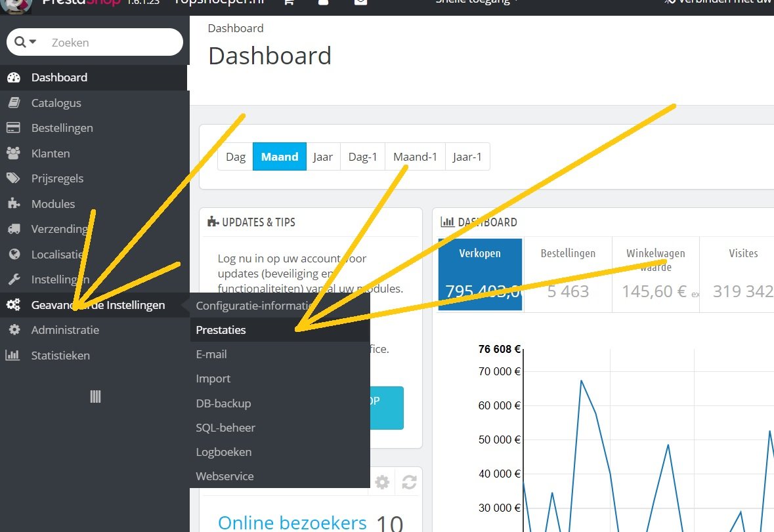Open the gear settings icon above Online bezoekers
Screen dimensions: 774x532
(x=382, y=481)
